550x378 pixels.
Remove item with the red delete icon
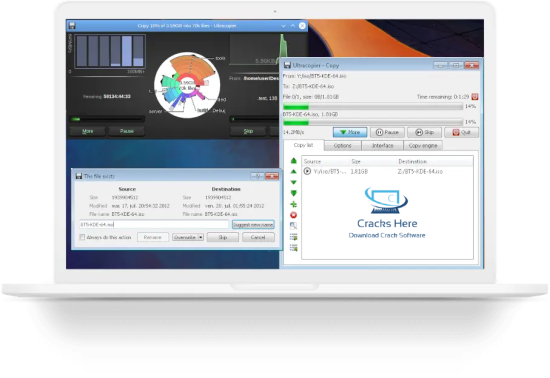[294, 215]
